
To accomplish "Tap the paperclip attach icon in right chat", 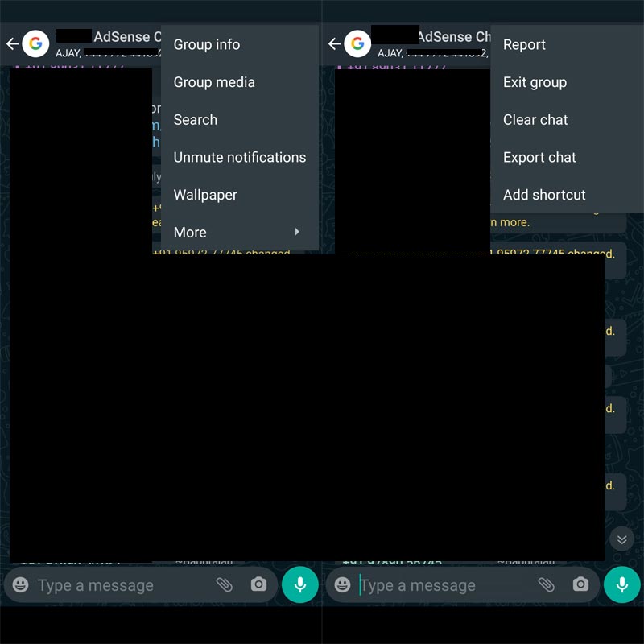I will pos(547,584).
